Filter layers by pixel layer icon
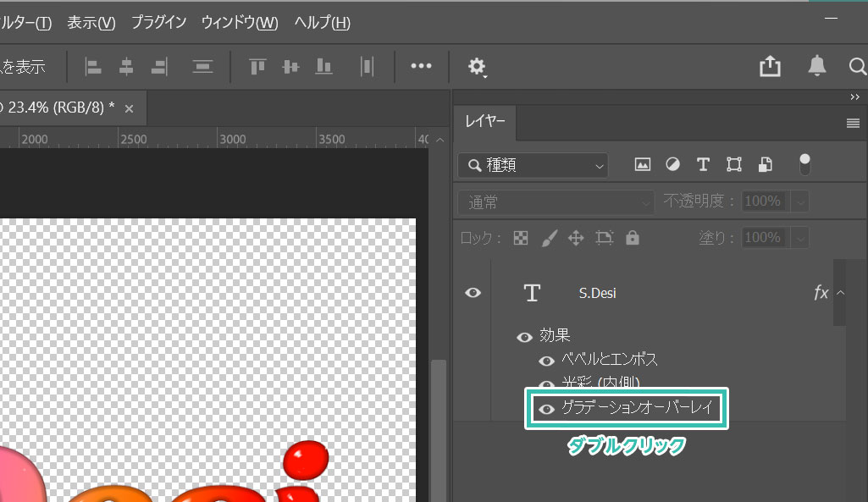Screen dimensions: 868x502 (643, 165)
